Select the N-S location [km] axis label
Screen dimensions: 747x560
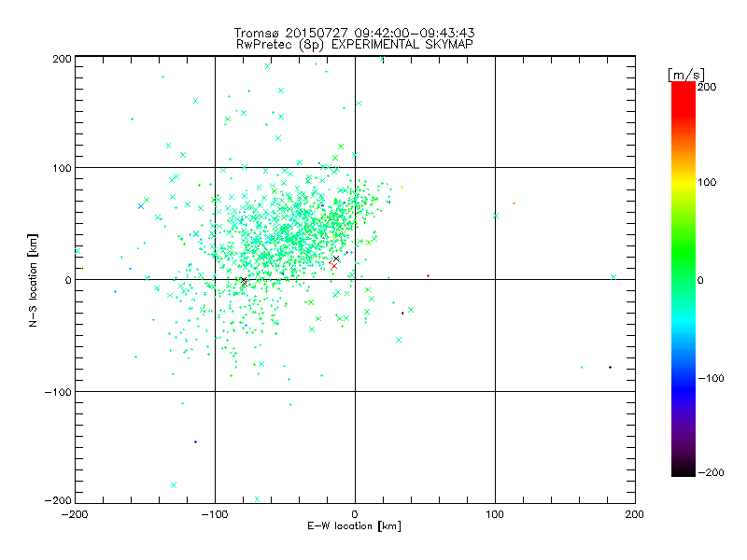tap(33, 280)
